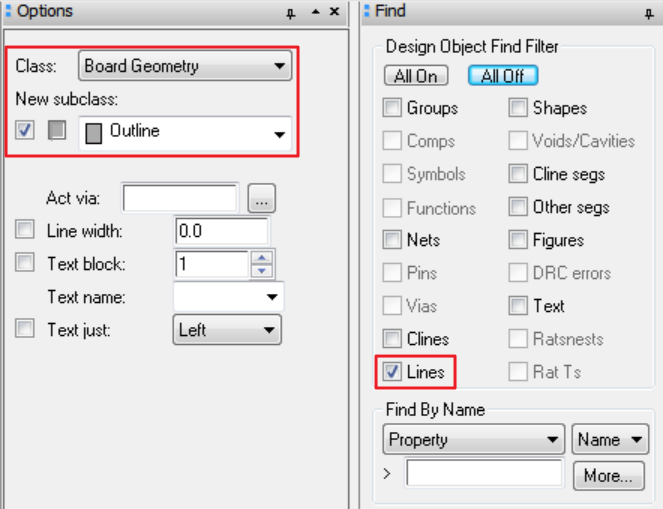The width and height of the screenshot is (663, 509).
Task: Click the subclass color box beside checkbox
Action: pos(57,130)
